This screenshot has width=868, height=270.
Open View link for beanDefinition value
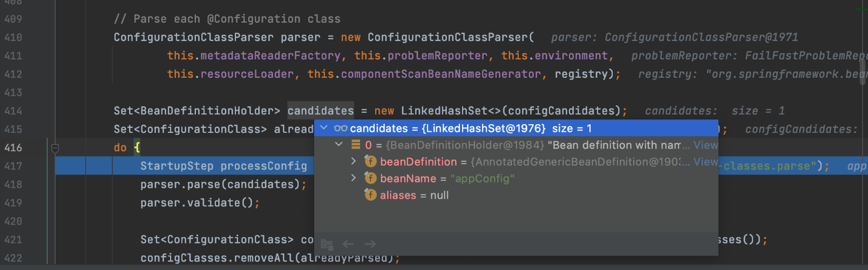[x=706, y=161]
